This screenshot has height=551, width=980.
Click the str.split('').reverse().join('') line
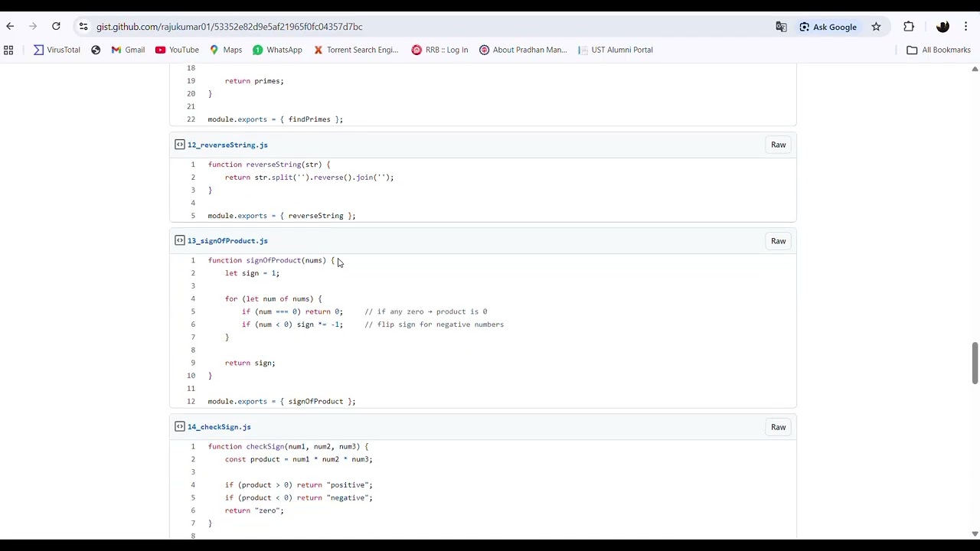point(309,178)
